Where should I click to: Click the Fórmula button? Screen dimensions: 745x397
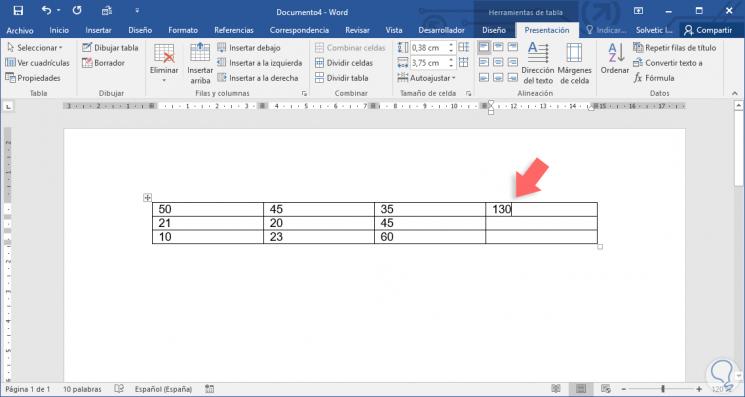click(x=654, y=78)
